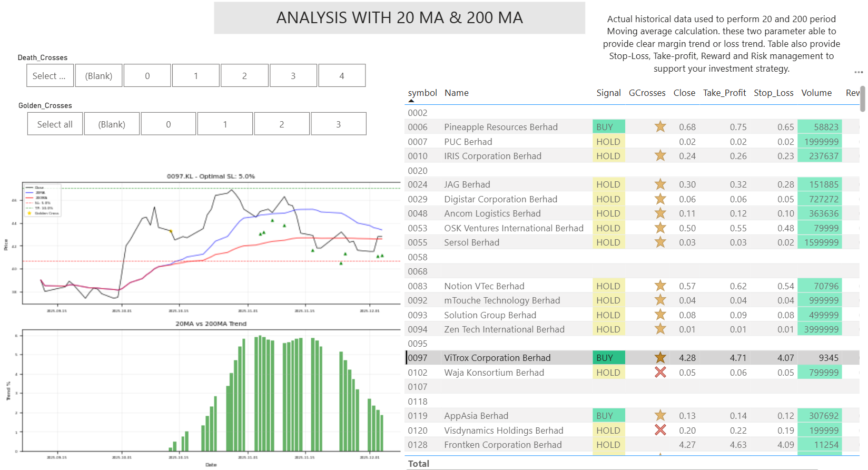Click the gold star in OSK Ventures row

click(660, 228)
